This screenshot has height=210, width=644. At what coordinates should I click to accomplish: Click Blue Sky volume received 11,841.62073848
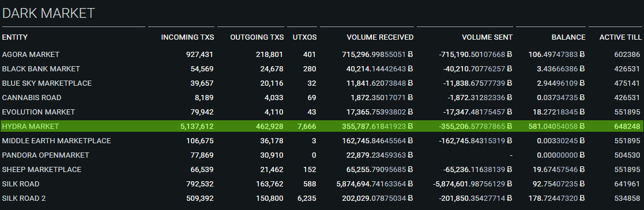(x=379, y=83)
